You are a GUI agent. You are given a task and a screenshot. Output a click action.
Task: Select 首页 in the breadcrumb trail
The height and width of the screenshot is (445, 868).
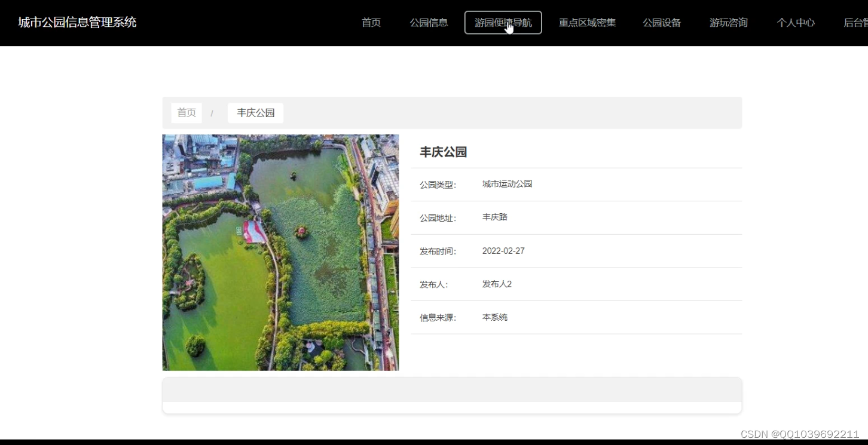pyautogui.click(x=186, y=112)
